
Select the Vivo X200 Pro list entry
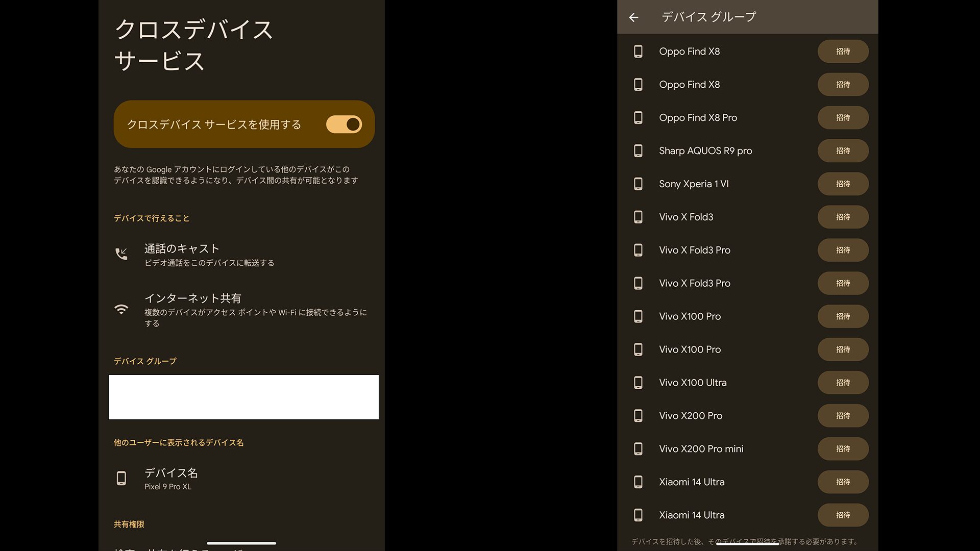pyautogui.click(x=691, y=416)
